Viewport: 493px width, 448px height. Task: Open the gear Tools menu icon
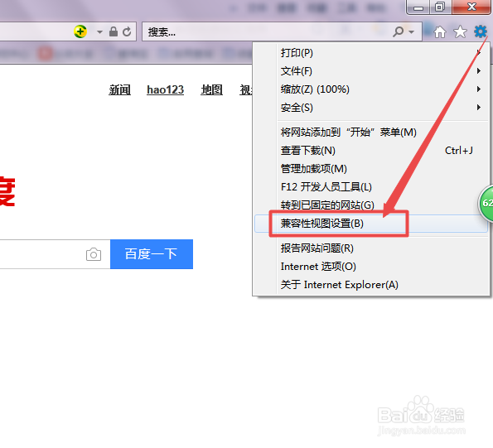point(480,31)
